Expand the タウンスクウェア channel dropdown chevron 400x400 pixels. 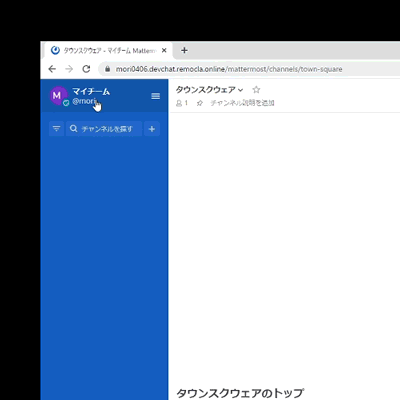tap(241, 90)
